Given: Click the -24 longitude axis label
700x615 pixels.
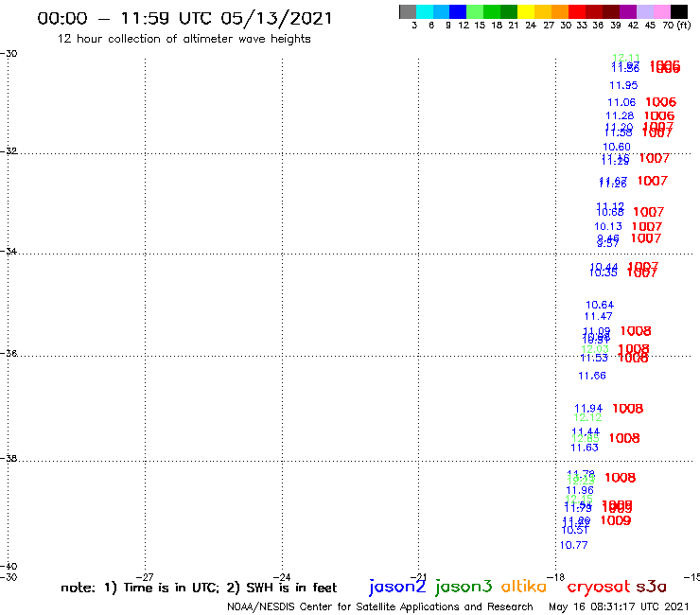Looking at the screenshot, I should pos(282,577).
